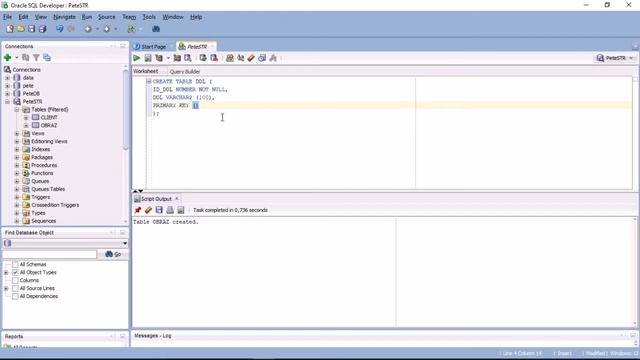Pin the Script Output with the pin icon
The width and height of the screenshot is (640, 360).
coord(138,210)
